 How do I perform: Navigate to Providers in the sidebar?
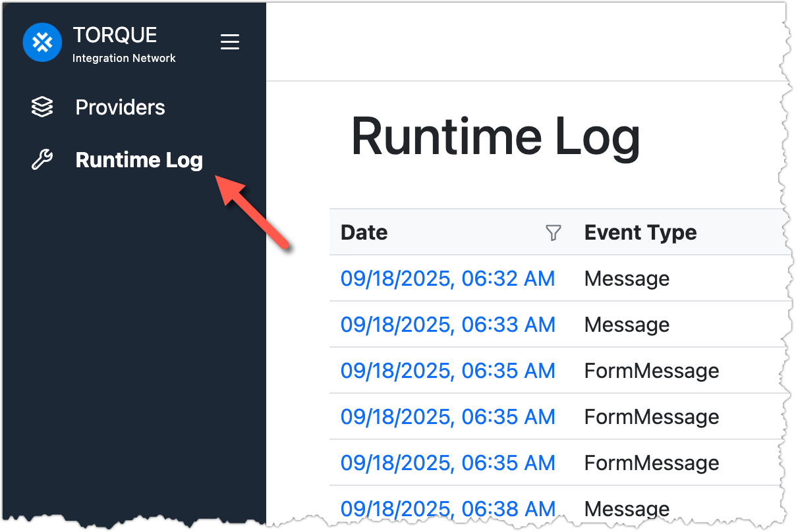pos(120,107)
